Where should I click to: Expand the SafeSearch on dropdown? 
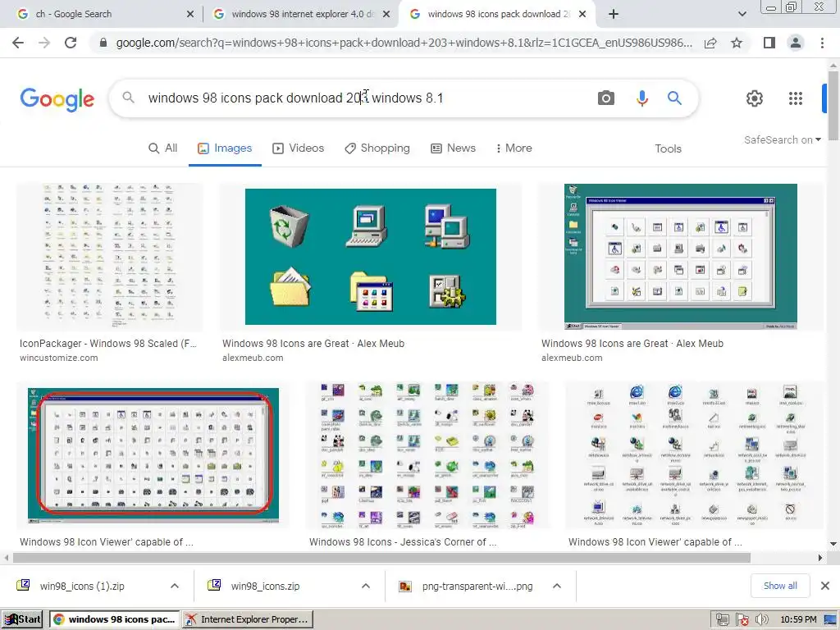click(x=782, y=139)
